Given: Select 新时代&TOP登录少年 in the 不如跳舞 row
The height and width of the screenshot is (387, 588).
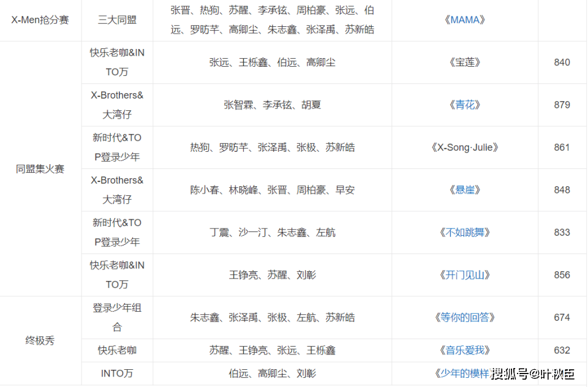Looking at the screenshot, I should 117,233.
